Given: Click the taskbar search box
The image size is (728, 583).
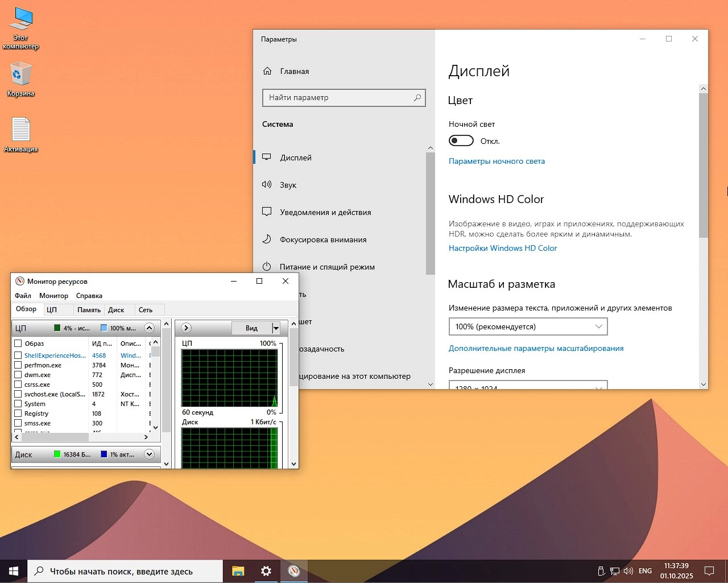Looking at the screenshot, I should (x=125, y=571).
